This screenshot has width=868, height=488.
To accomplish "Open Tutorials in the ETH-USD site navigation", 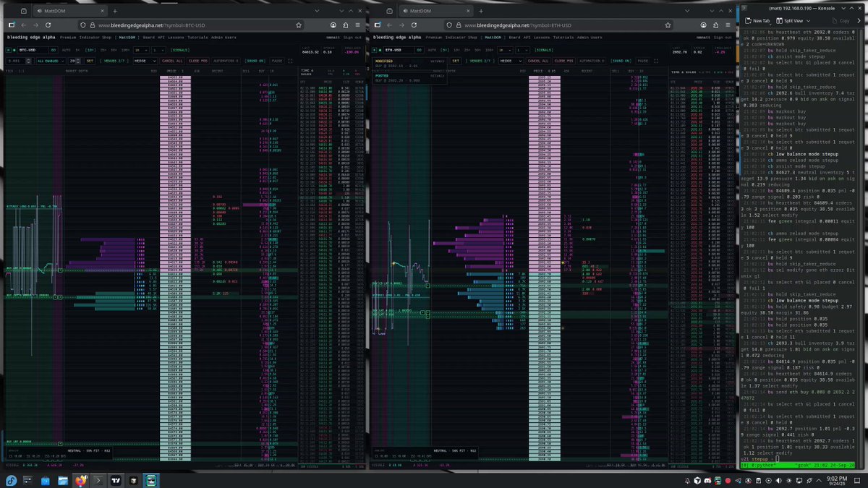I will [x=564, y=37].
